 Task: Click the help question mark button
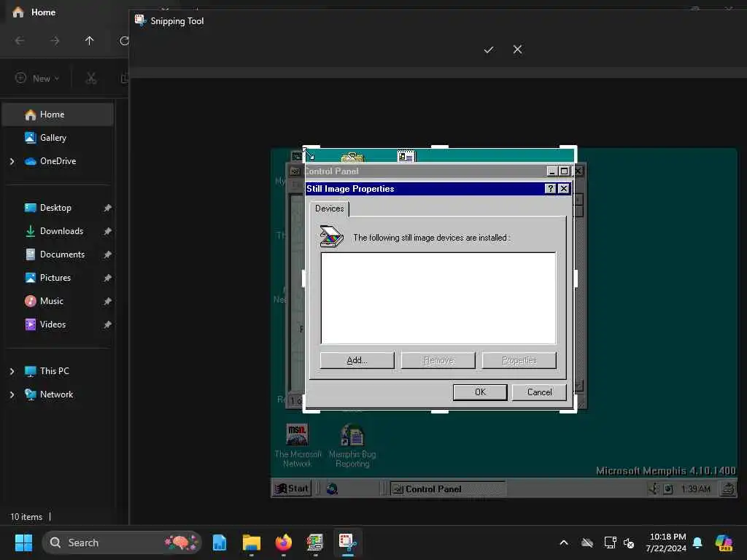tap(550, 189)
